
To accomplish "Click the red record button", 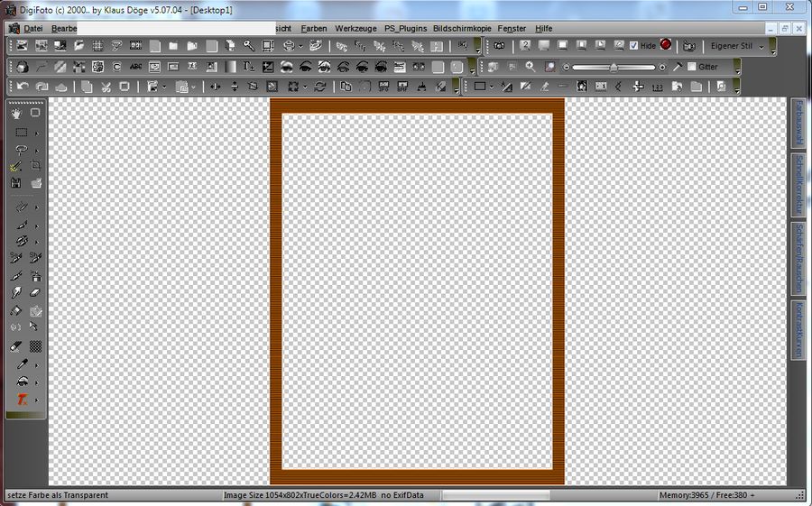I will point(666,44).
